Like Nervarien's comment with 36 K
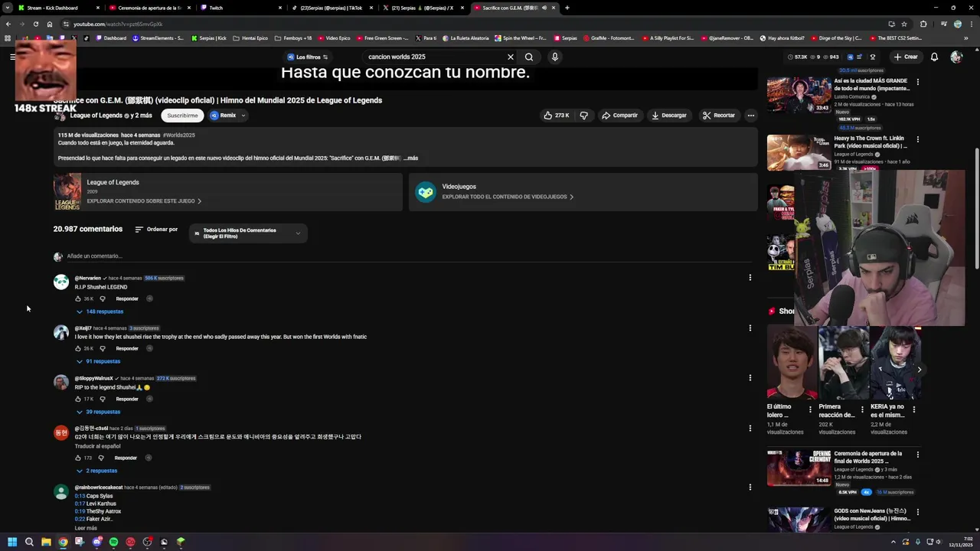Screen dimensions: 980x551 tap(78, 298)
